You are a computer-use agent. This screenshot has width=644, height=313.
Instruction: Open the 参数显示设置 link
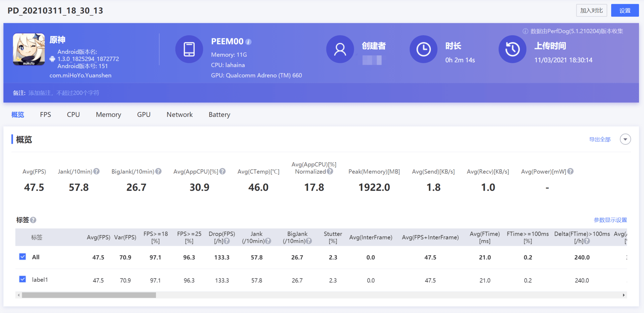click(x=610, y=220)
